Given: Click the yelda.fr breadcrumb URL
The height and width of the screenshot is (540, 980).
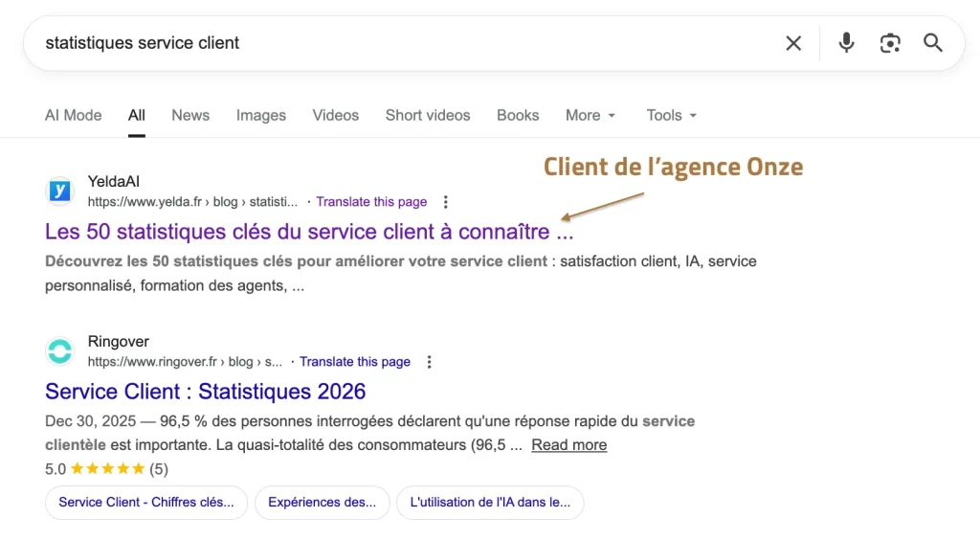Looking at the screenshot, I should (192, 202).
